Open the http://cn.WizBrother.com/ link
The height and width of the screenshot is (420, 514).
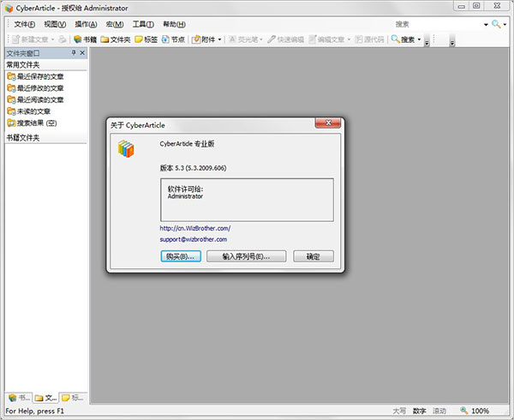point(195,228)
